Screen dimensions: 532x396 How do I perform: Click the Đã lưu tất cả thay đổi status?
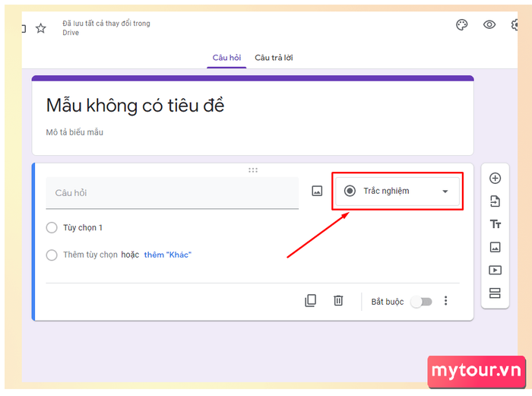pos(106,28)
